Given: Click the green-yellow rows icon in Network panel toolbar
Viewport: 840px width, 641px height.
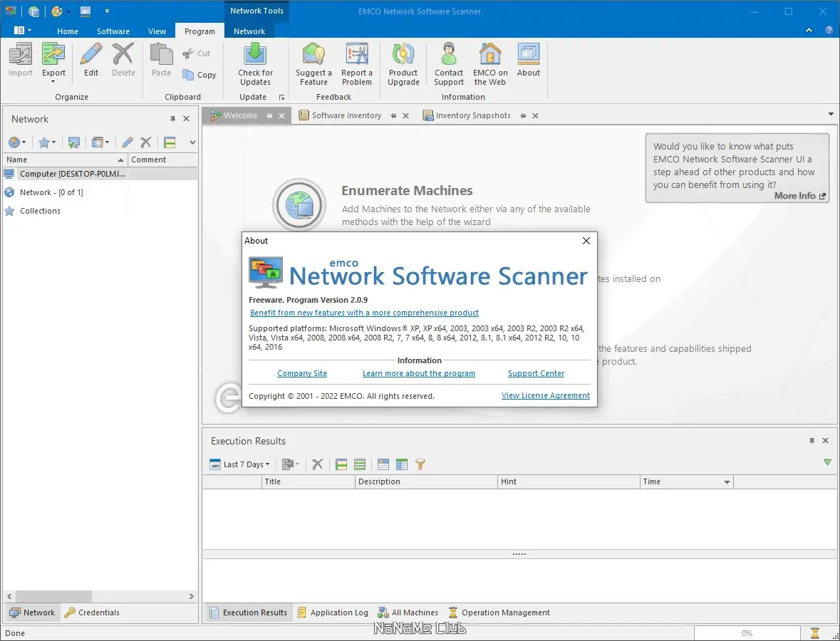Looking at the screenshot, I should [x=170, y=142].
